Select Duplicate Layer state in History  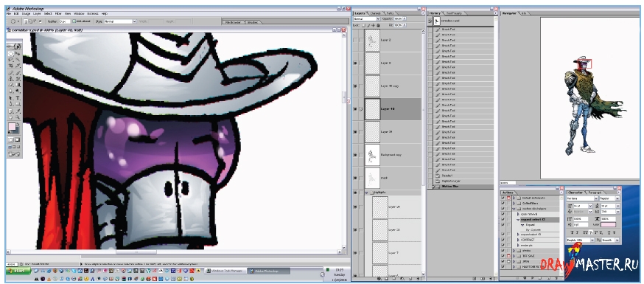pos(461,181)
